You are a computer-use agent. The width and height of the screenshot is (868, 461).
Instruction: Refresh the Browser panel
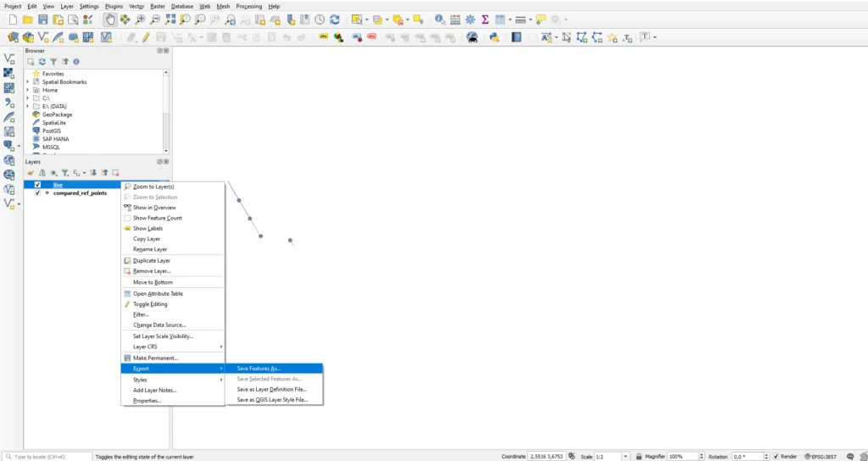pyautogui.click(x=42, y=62)
